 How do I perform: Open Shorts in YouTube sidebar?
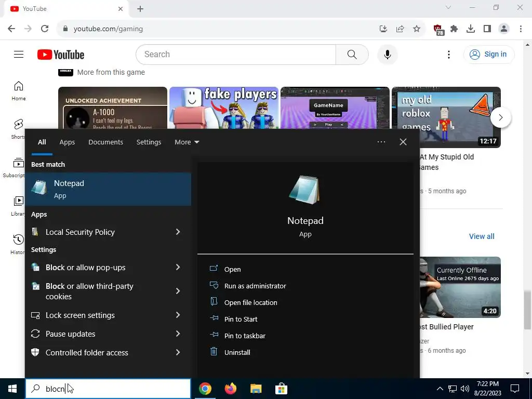pyautogui.click(x=19, y=129)
